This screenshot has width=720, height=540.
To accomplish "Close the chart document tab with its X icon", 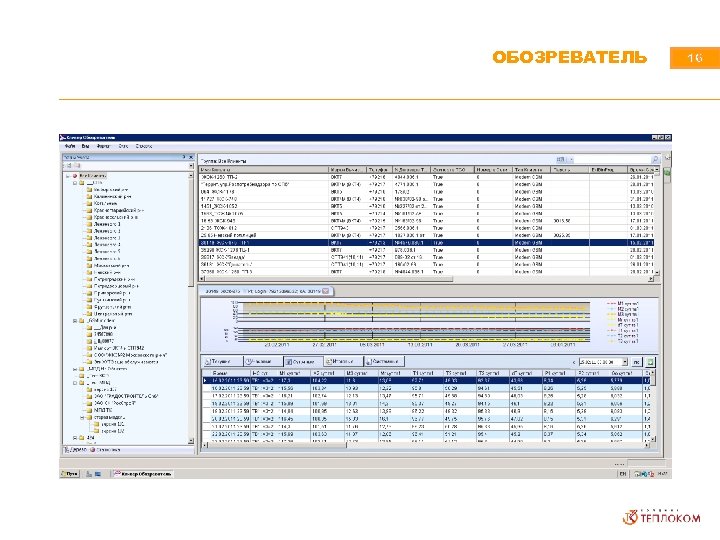I will (326, 291).
